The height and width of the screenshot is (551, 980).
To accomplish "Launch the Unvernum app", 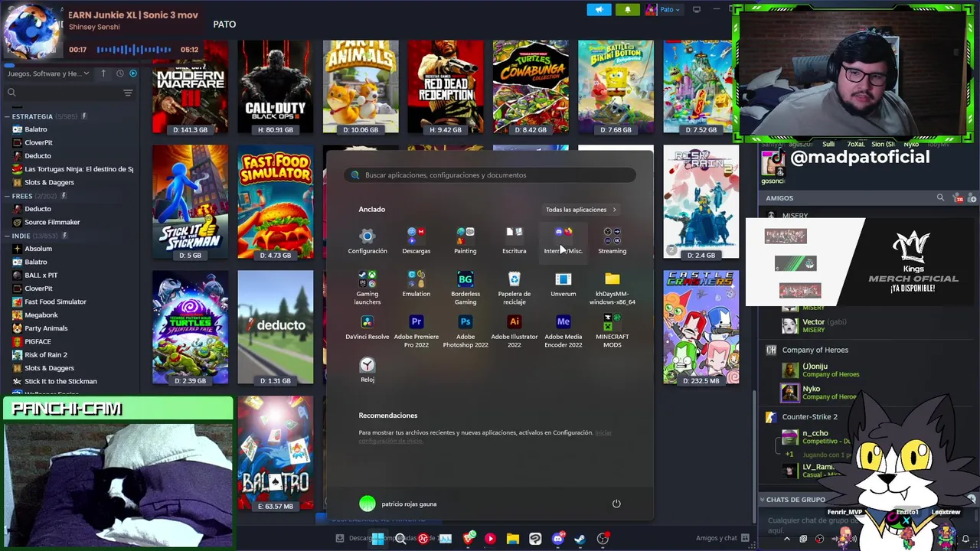I will [x=563, y=284].
